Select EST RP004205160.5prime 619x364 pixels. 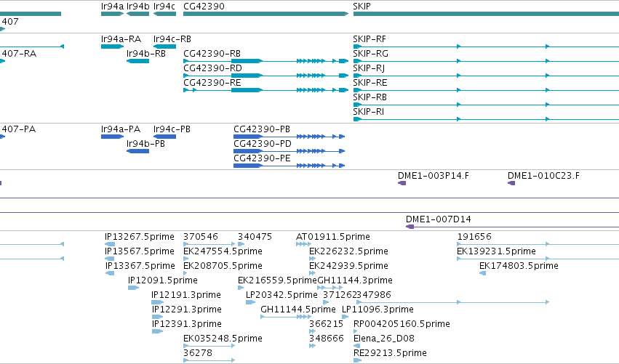[x=355, y=331]
